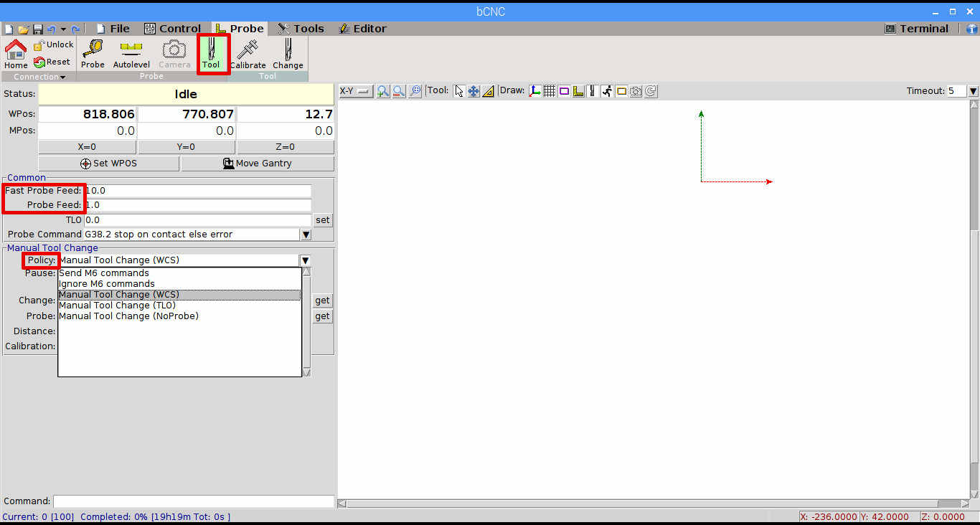This screenshot has height=525, width=980.
Task: Redo the last undone action
Action: pos(75,29)
